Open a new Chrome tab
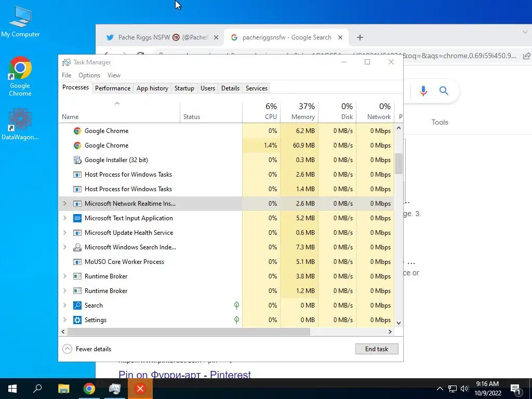The image size is (532, 399). click(x=360, y=37)
